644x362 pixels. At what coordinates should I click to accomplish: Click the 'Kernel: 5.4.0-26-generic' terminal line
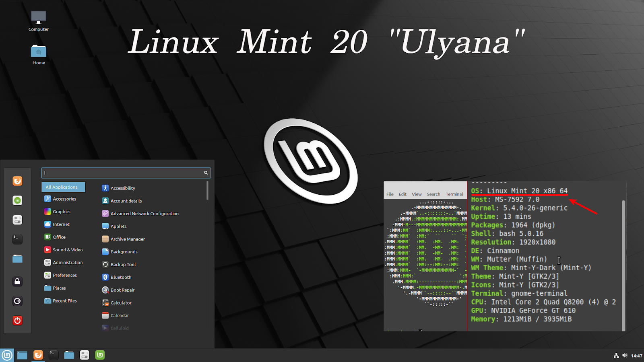coord(519,208)
